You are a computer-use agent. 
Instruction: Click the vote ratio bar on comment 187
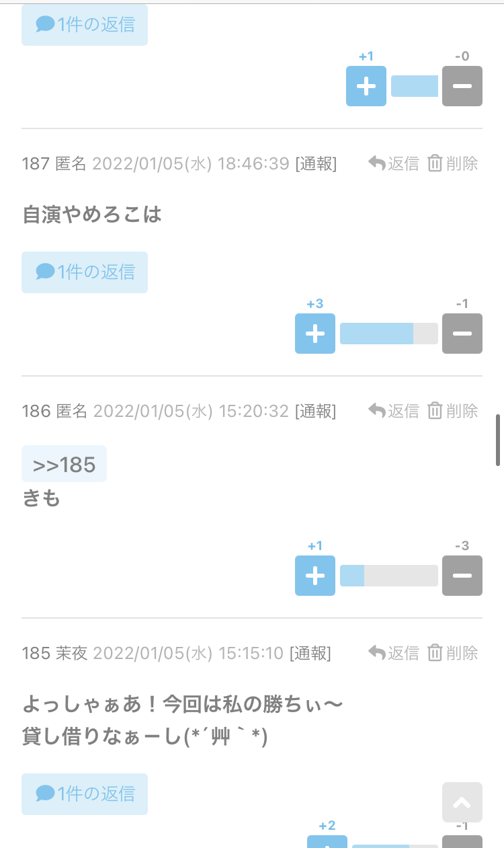coord(388,334)
